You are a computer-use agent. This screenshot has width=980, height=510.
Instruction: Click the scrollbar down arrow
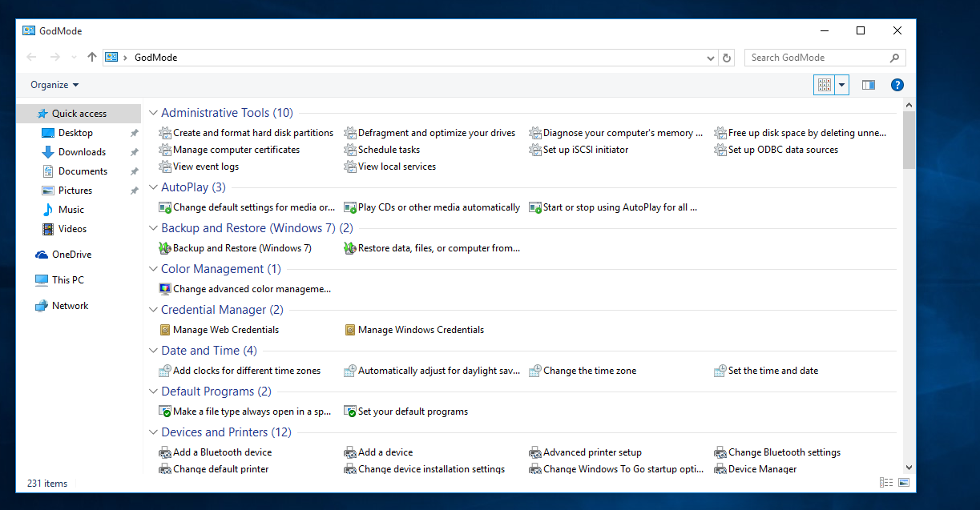909,468
